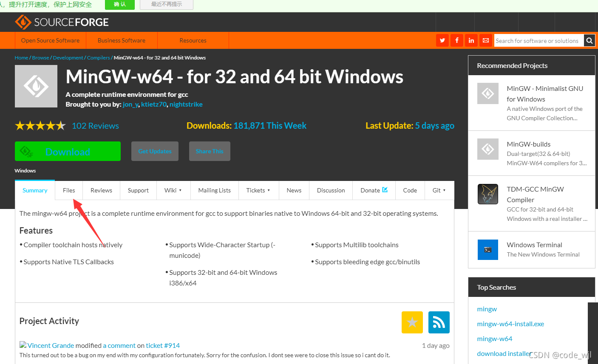Click mingw-w64-install.exe top search link
Image resolution: width=598 pixels, height=364 pixels.
pyautogui.click(x=510, y=324)
